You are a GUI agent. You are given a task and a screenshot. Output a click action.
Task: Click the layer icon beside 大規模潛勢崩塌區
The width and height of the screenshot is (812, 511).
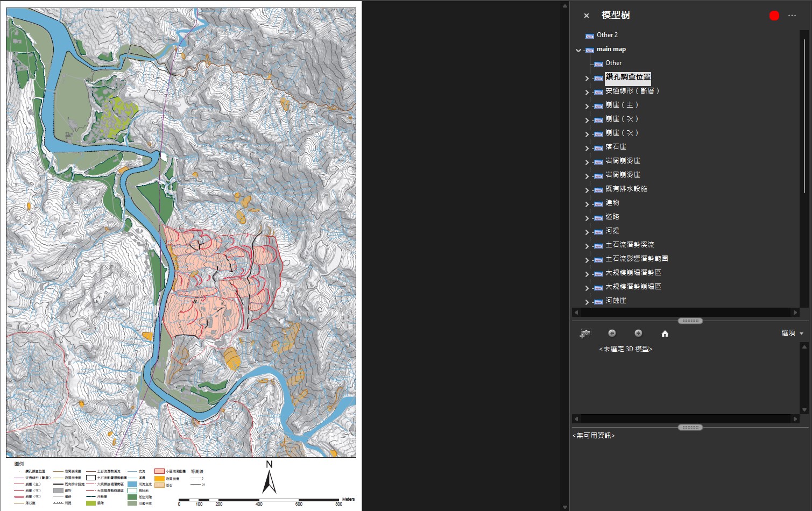[598, 287]
